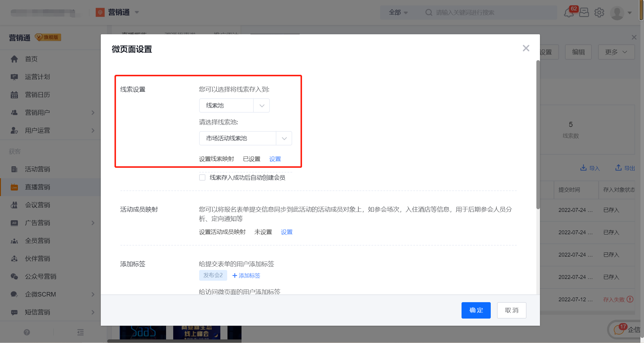Viewport: 644px width, 343px height.
Task: Click the 伙伴营销 sidebar icon
Action: [14, 259]
